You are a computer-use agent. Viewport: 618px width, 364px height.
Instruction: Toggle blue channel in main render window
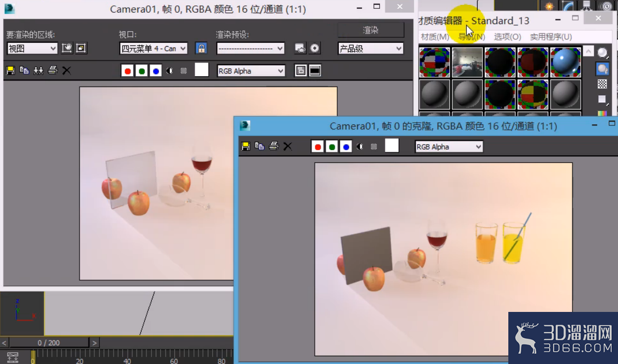156,71
